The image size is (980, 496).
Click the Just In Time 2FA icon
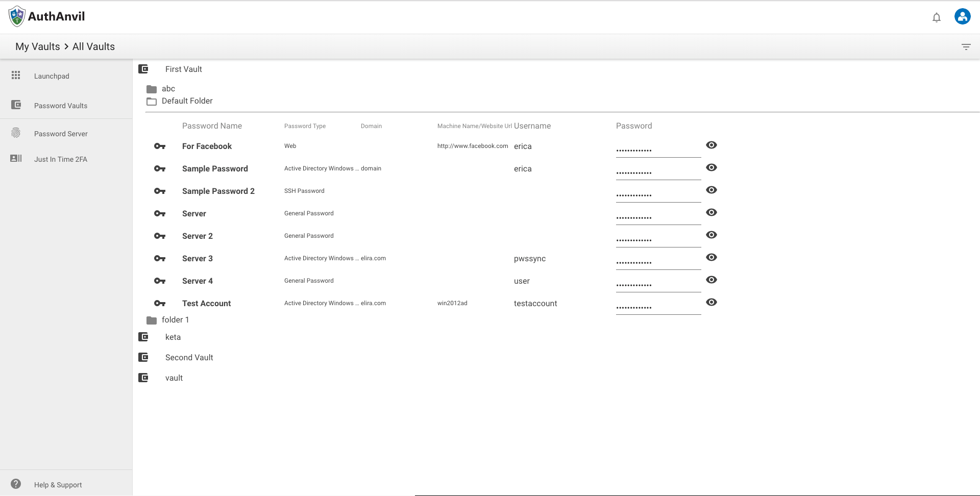pos(16,159)
